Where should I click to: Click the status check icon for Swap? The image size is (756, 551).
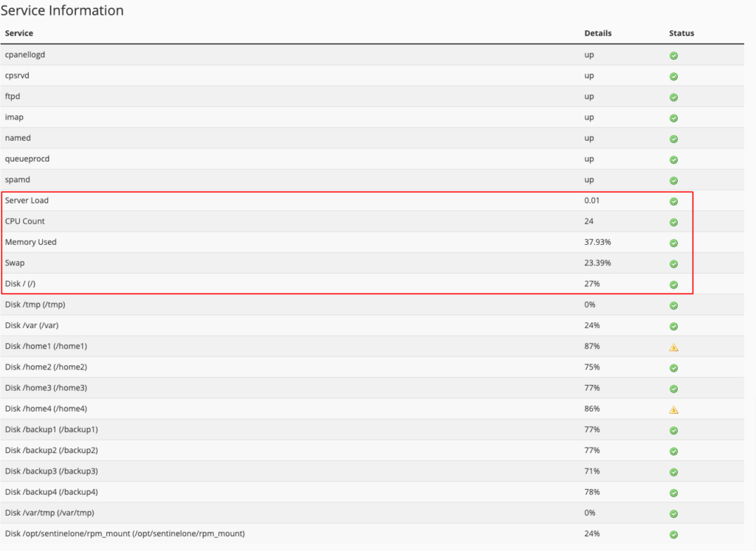point(673,264)
